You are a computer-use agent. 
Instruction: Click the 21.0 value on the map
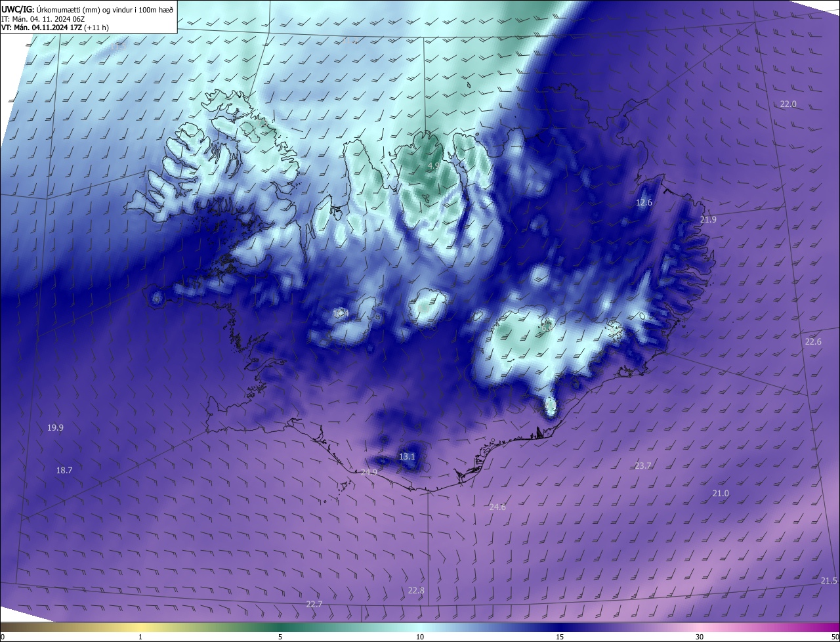click(x=721, y=493)
